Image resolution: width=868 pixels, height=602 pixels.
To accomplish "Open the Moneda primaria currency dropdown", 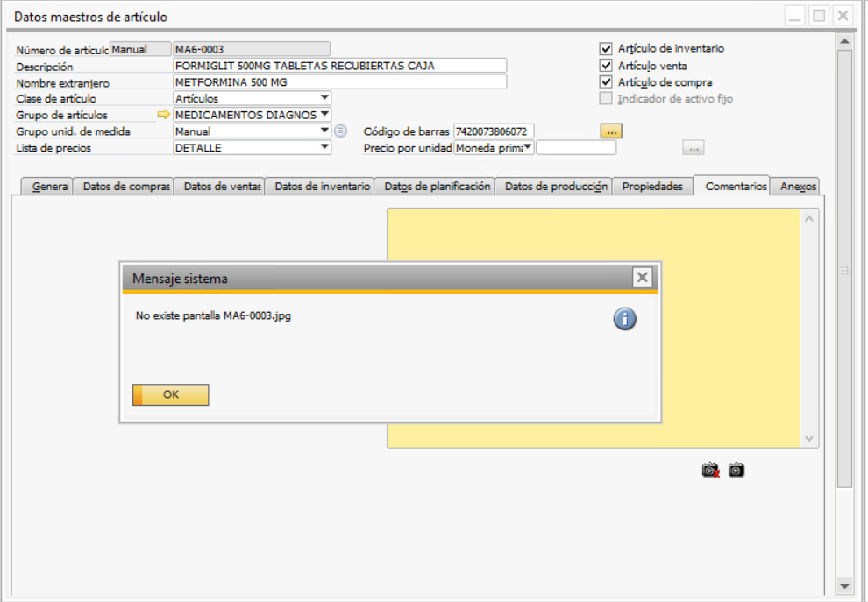I will (x=528, y=147).
